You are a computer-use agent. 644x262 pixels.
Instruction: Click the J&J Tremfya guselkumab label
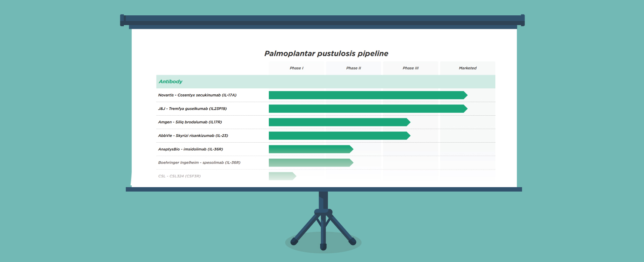coord(192,109)
